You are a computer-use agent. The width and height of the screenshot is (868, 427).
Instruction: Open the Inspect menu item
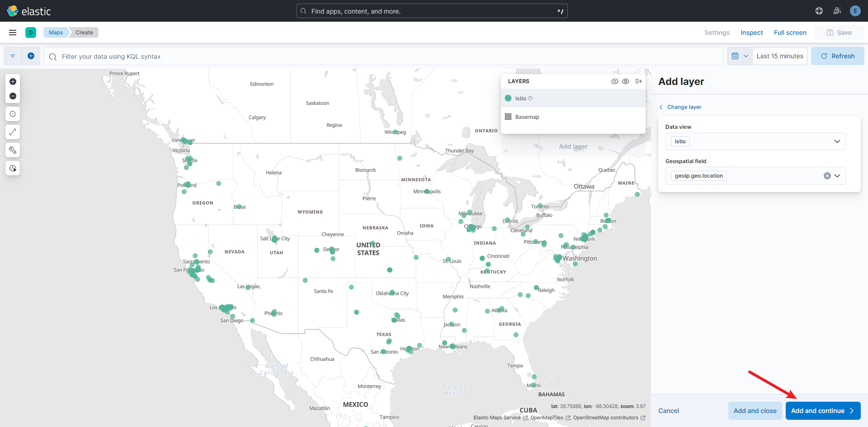(751, 32)
